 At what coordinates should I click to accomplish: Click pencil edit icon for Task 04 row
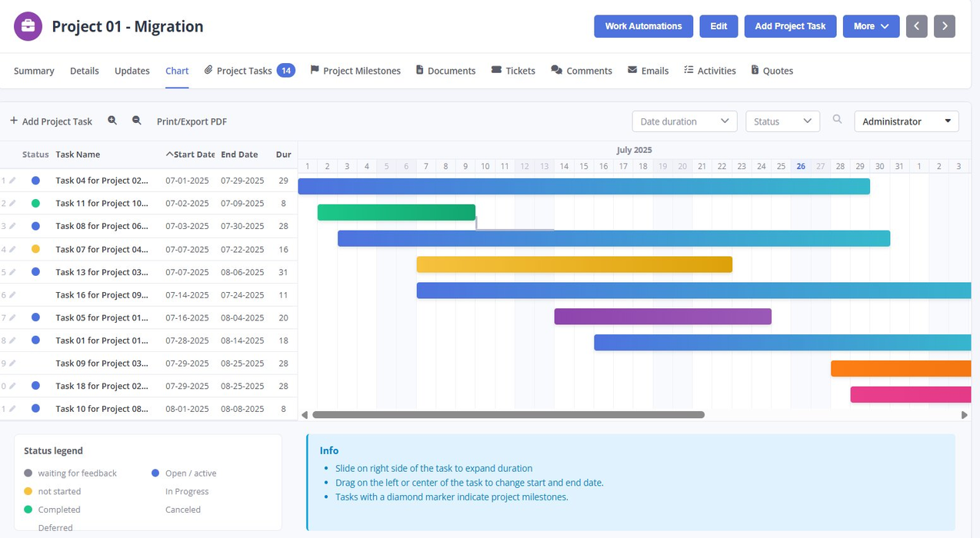pos(12,181)
